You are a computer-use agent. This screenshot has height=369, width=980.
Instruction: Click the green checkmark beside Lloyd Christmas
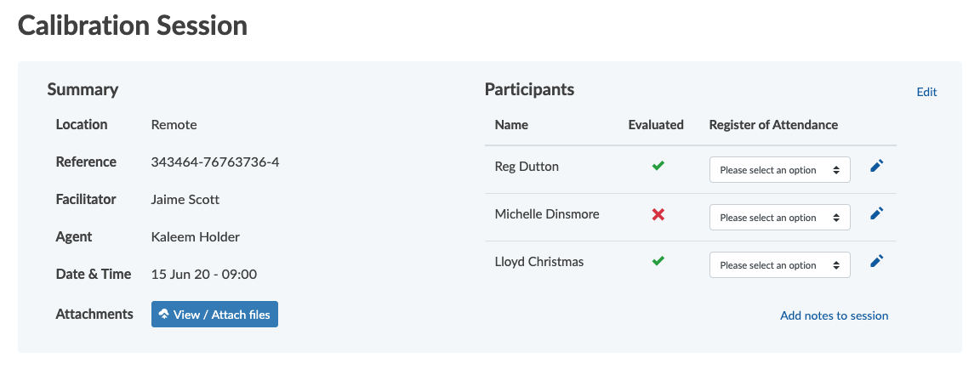tap(658, 261)
